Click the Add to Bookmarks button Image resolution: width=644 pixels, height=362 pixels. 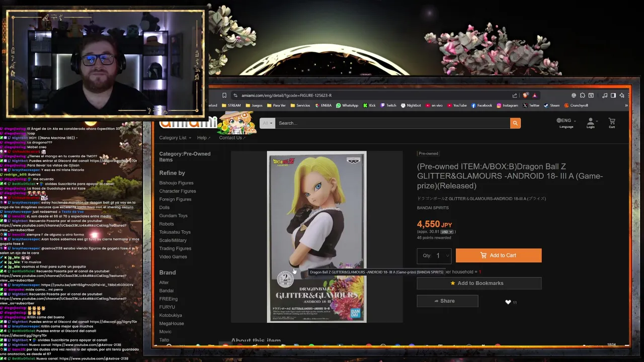[479, 283]
